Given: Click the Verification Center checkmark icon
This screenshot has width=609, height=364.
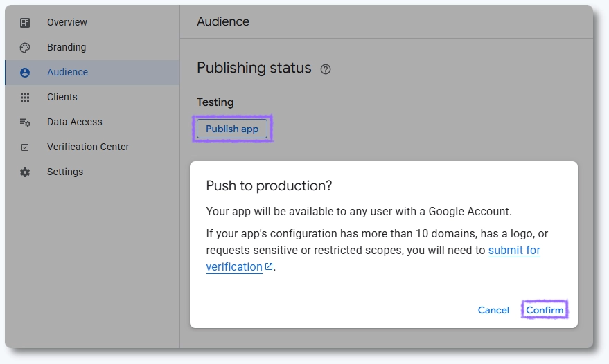Looking at the screenshot, I should click(x=25, y=147).
